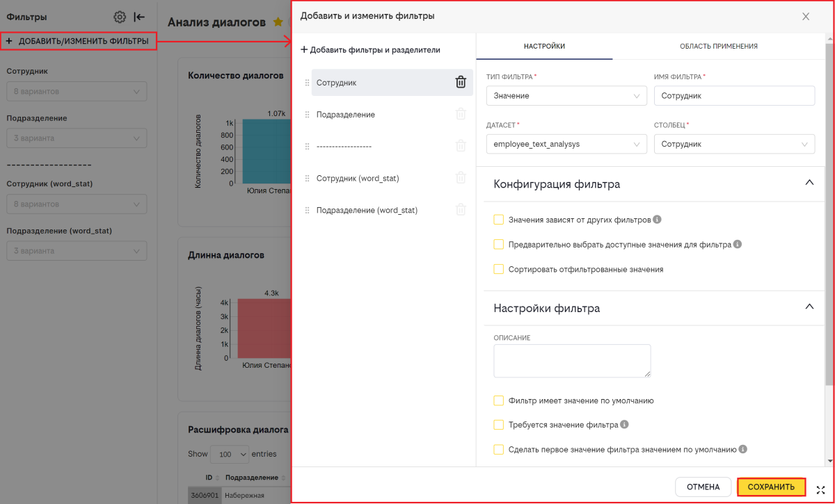Select Сотрудник (word_stat) filter in list
Viewport: 835px width, 504px height.
(358, 179)
